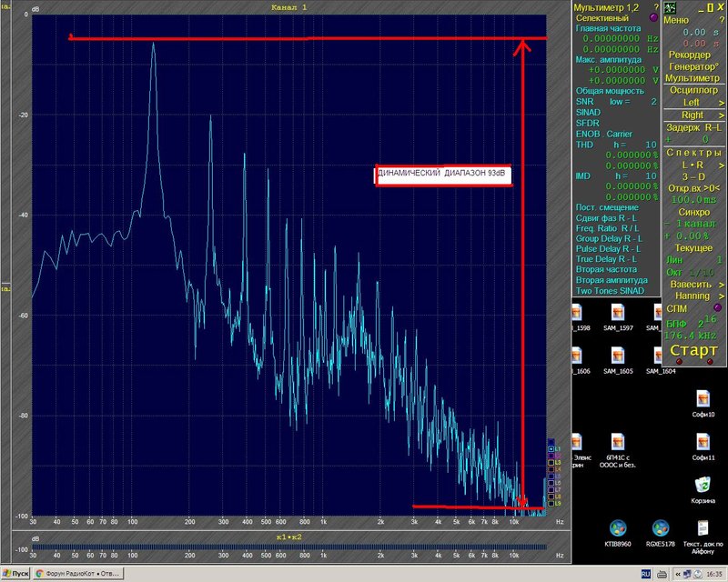728x582 pixels.
Task: Open the SAM_1597 desktop file
Action: (x=618, y=317)
